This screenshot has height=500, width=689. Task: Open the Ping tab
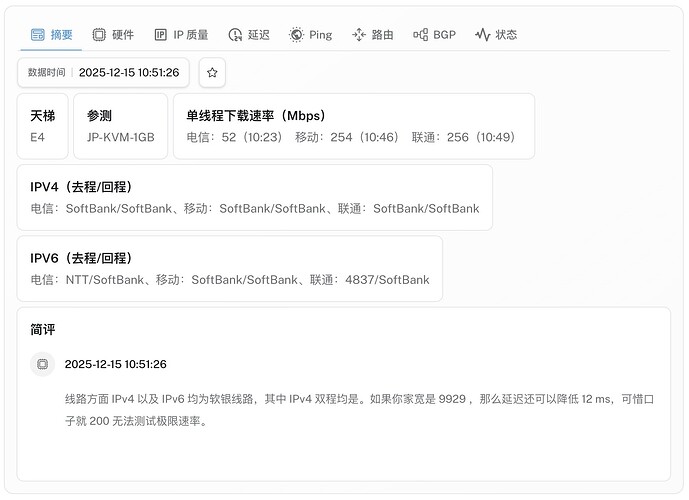[x=310, y=35]
